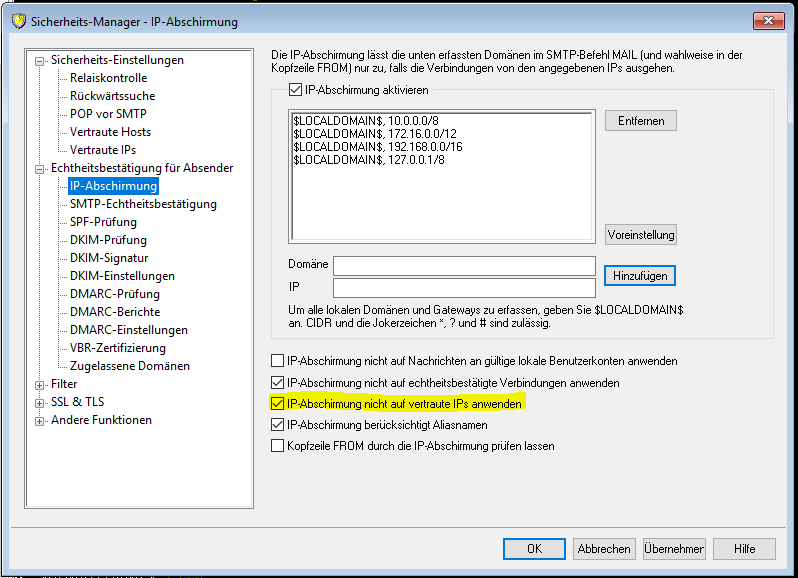Expand the Filter tree node

[40, 384]
